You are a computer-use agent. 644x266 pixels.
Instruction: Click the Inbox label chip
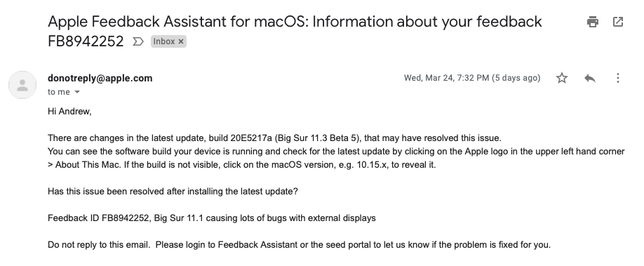point(164,41)
